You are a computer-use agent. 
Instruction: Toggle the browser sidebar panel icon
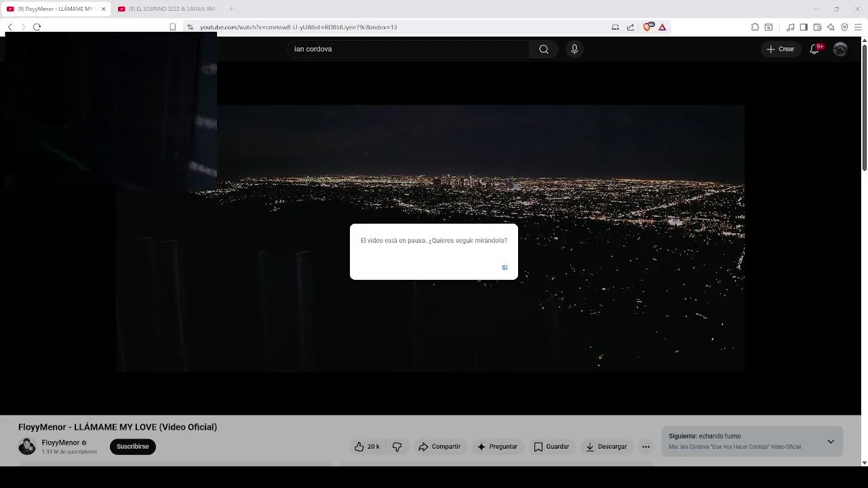click(804, 27)
